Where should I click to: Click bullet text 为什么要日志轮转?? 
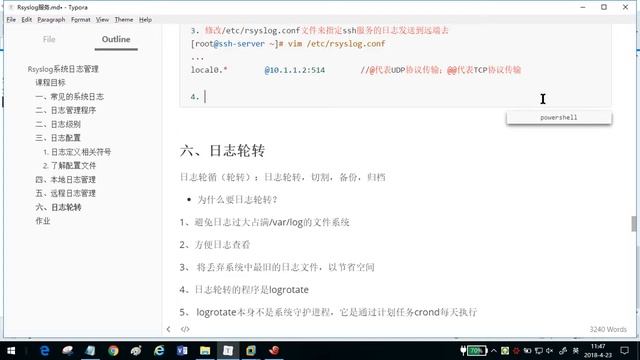pyautogui.click(x=237, y=200)
